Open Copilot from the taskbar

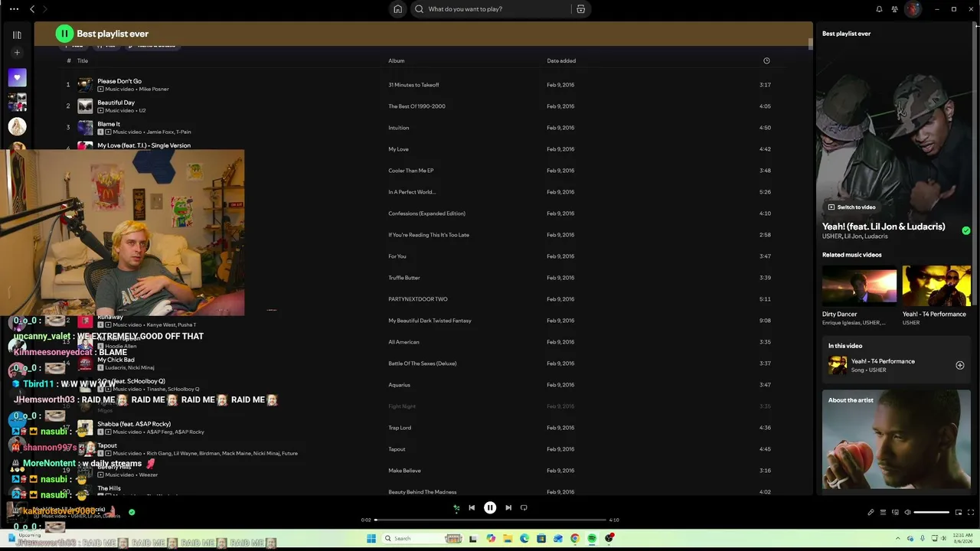491,539
